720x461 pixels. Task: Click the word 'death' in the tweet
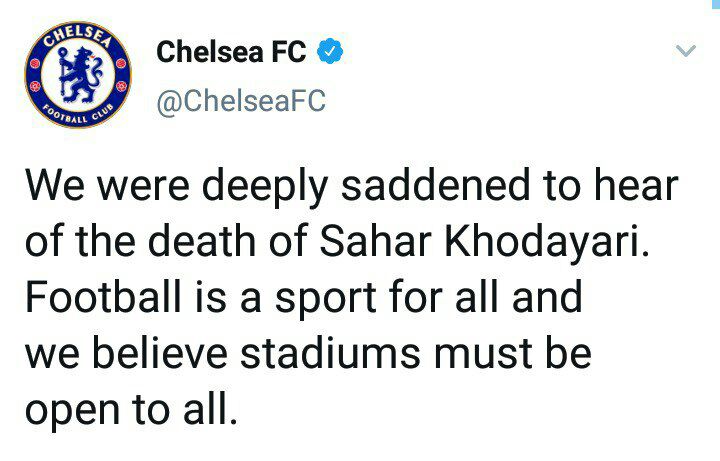[x=202, y=241]
